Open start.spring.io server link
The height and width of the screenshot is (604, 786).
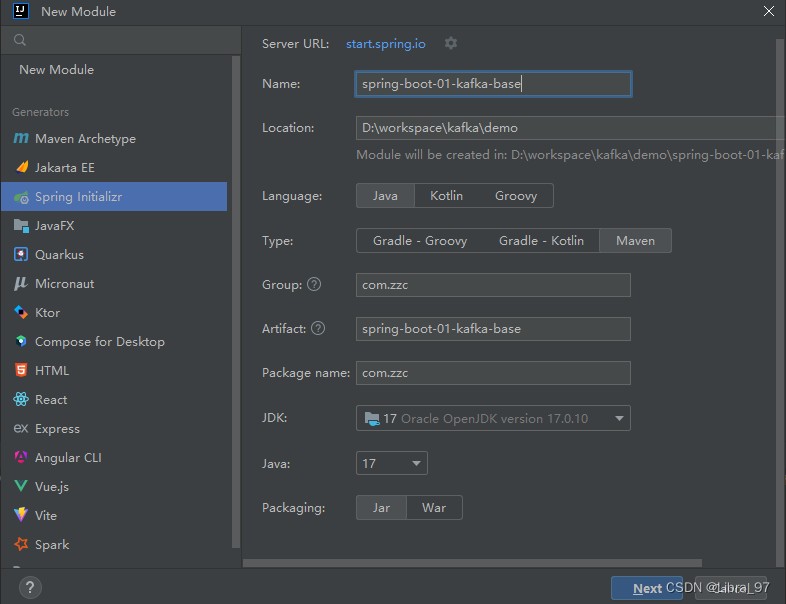tap(385, 44)
